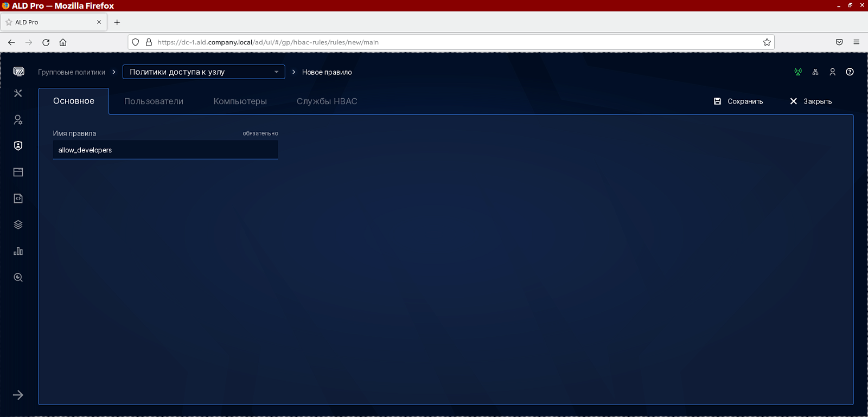Open Firefox hamburger application menu
Viewport: 868px width, 417px height.
coord(857,42)
